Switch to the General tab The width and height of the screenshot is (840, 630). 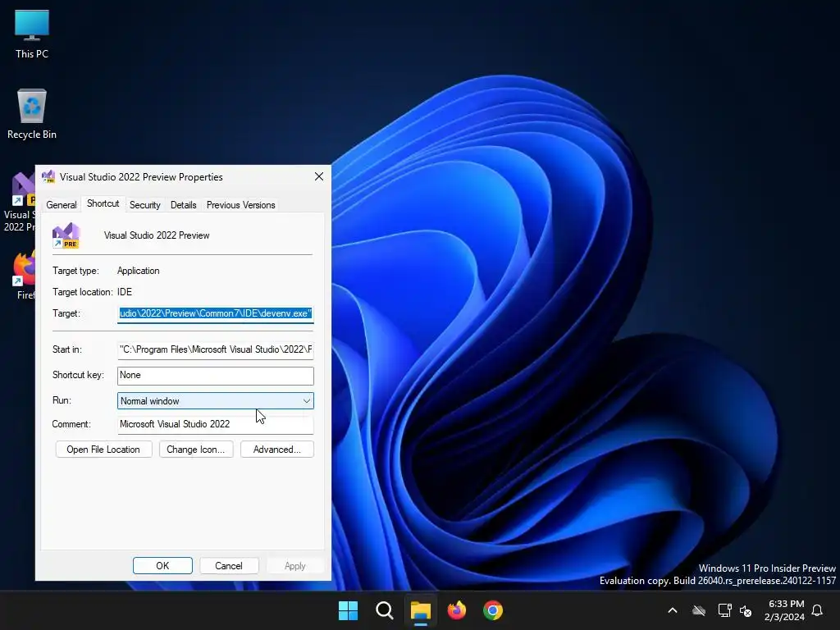[x=61, y=204]
